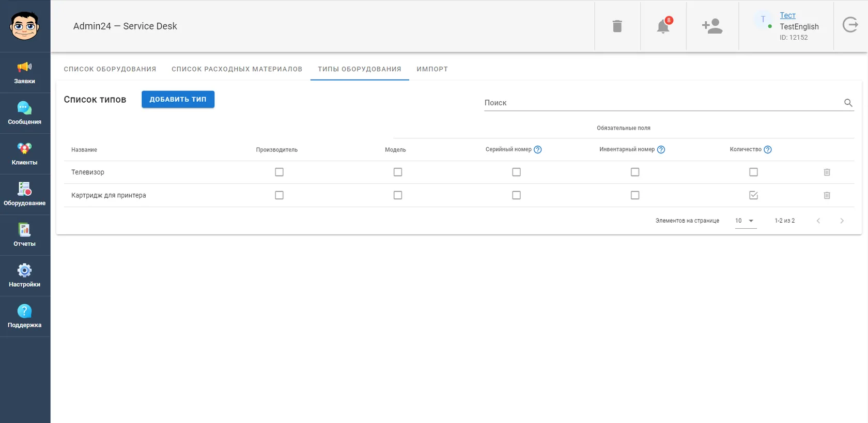Screen dimensions: 868x423
Task: Go to Клиенты in the sidebar
Action: coord(25,154)
